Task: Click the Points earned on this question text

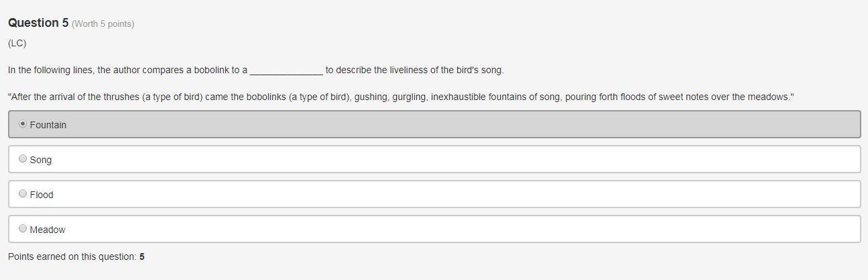Action: click(72, 256)
